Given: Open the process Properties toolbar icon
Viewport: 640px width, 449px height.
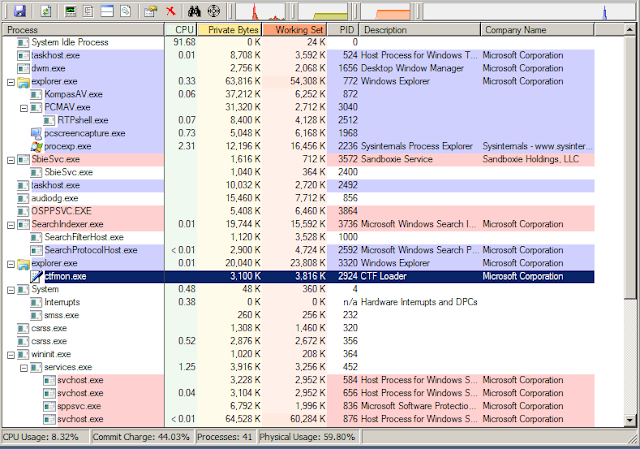Looking at the screenshot, I should point(151,11).
